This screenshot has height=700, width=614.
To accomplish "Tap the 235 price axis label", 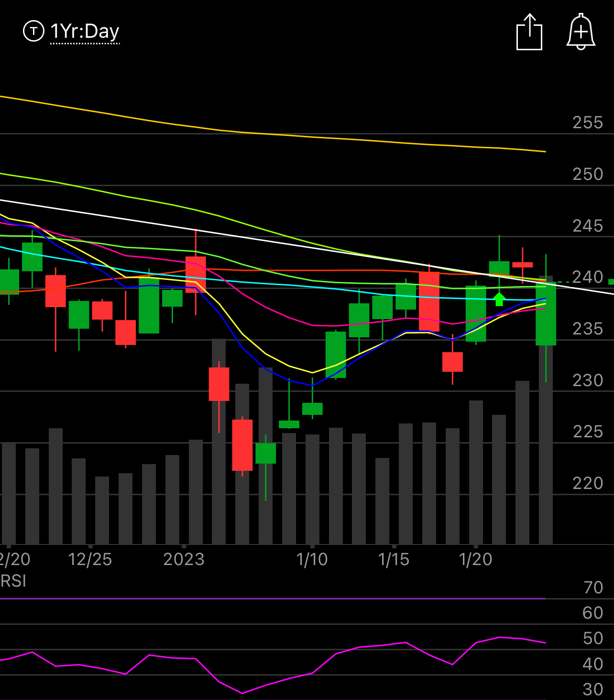I will tap(588, 329).
